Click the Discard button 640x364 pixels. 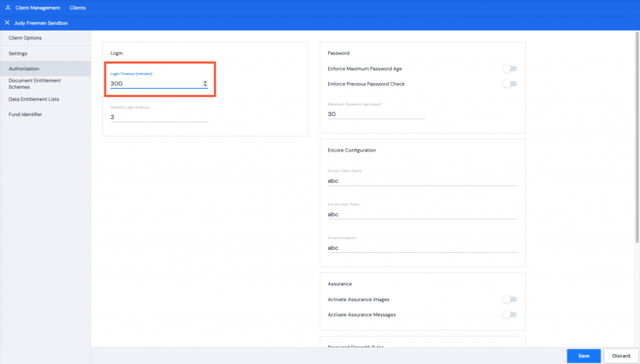coord(621,356)
